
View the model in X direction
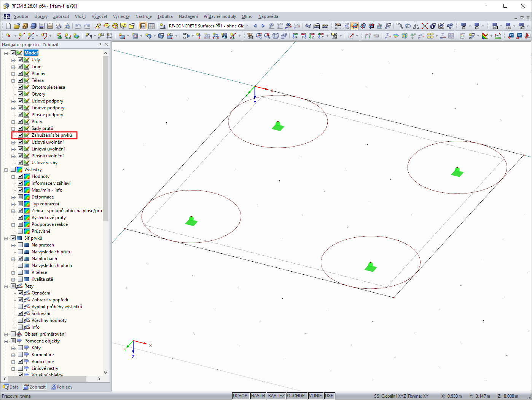click(x=295, y=36)
